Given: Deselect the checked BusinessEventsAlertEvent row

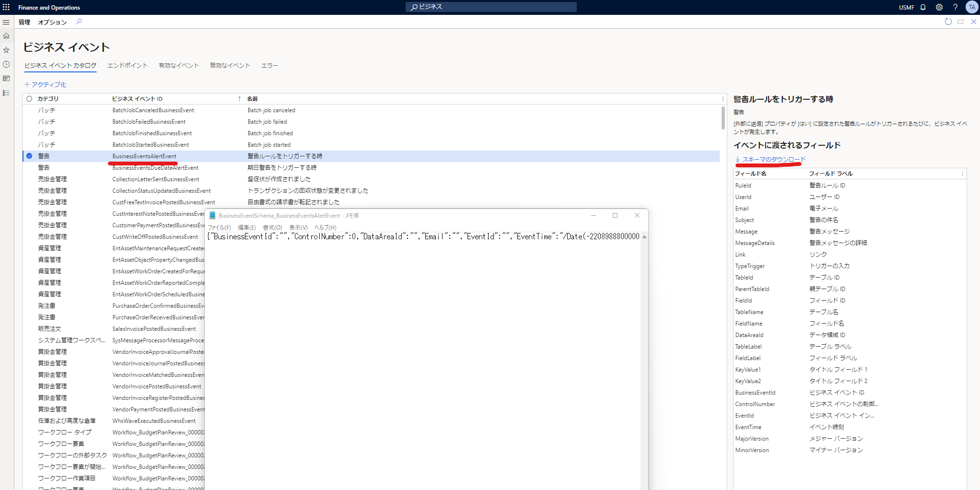Looking at the screenshot, I should [29, 156].
